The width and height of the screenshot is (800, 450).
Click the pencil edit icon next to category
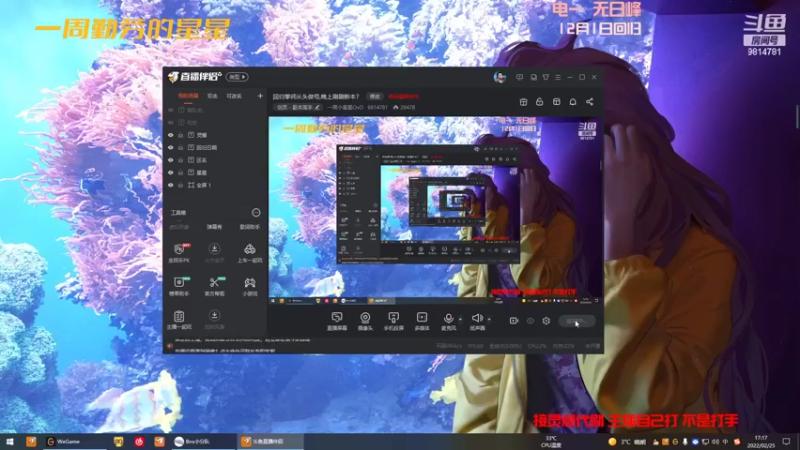(x=317, y=108)
